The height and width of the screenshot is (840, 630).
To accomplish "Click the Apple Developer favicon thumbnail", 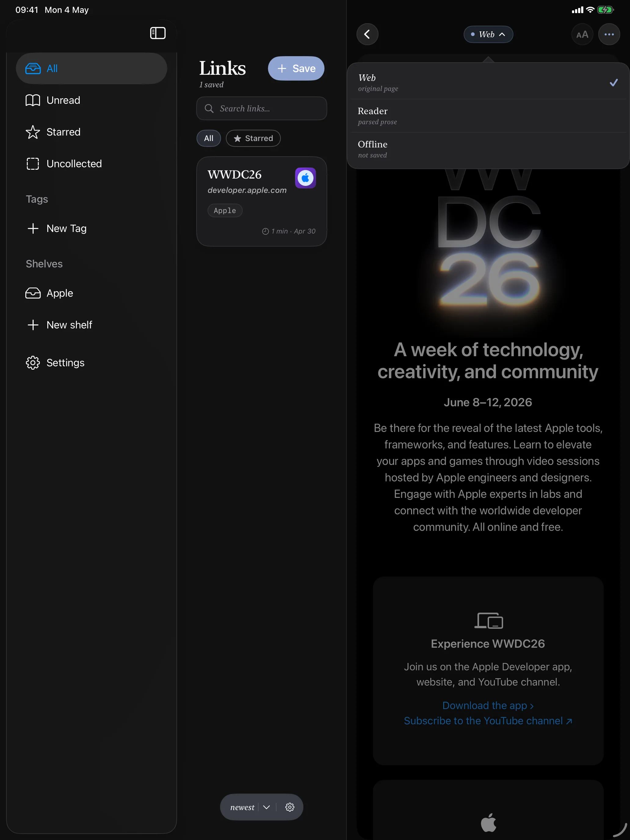I will click(x=306, y=178).
